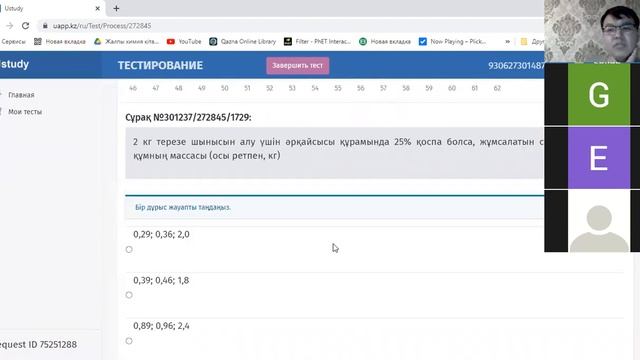The height and width of the screenshot is (360, 640).
Task: Go to question 48
Action: click(178, 88)
